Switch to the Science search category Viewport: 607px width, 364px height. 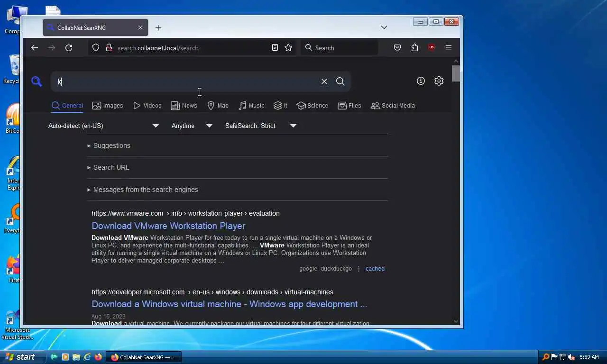312,106
